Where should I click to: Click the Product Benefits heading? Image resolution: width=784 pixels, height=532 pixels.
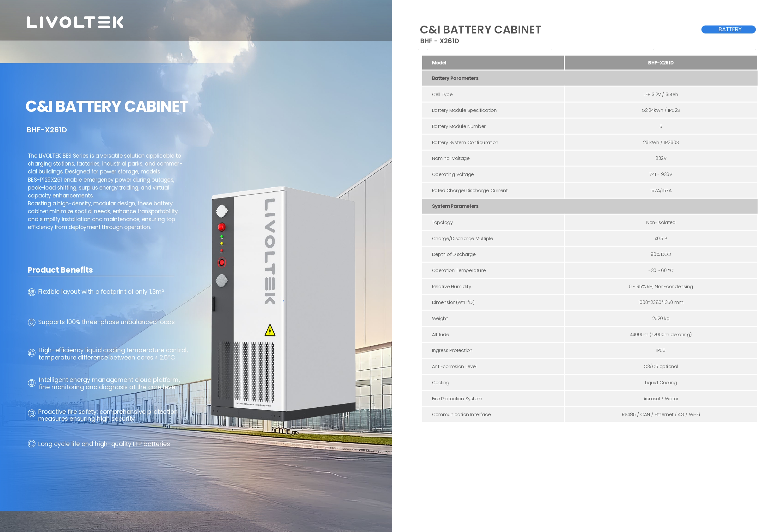coord(60,270)
